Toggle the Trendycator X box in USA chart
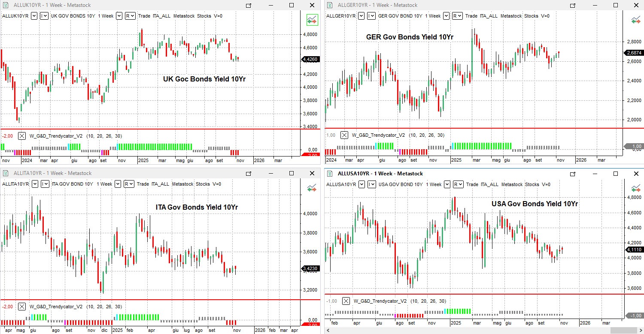This screenshot has width=644, height=334. tap(346, 301)
